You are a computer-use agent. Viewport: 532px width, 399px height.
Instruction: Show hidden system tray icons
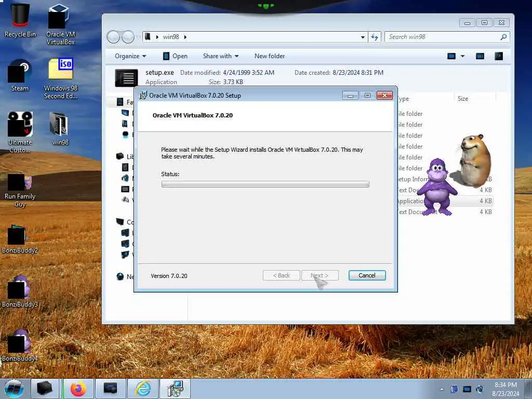pos(442,389)
